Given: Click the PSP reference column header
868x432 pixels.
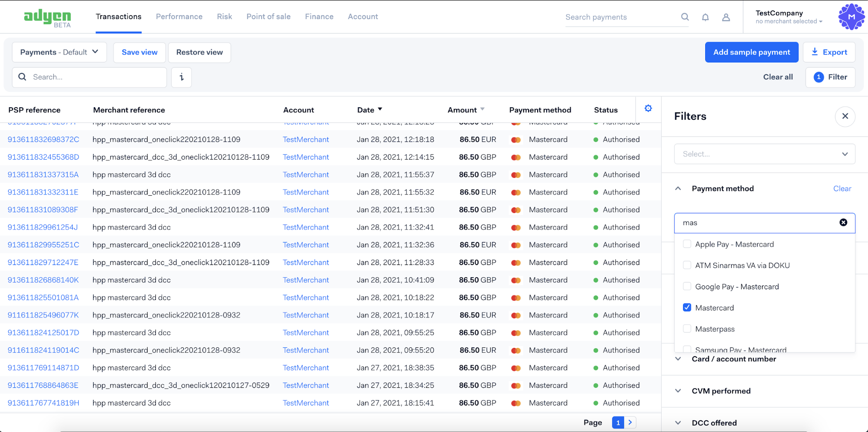Looking at the screenshot, I should (34, 110).
